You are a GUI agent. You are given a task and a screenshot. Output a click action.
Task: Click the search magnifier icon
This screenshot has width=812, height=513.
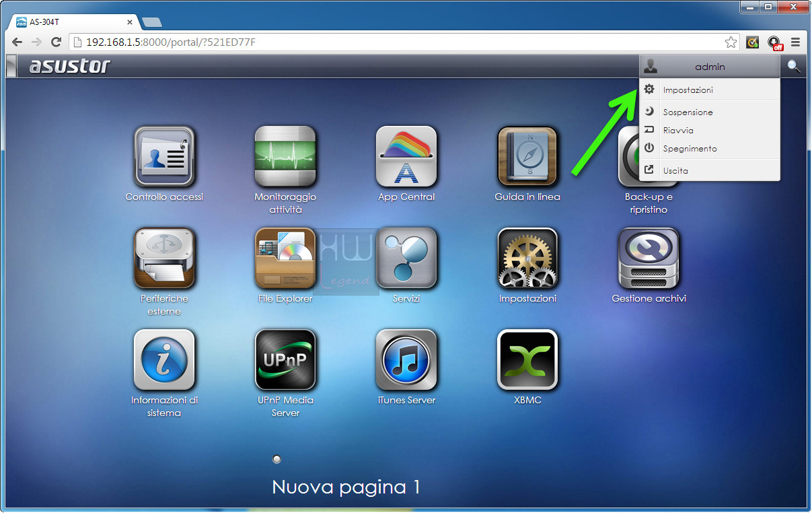[794, 66]
